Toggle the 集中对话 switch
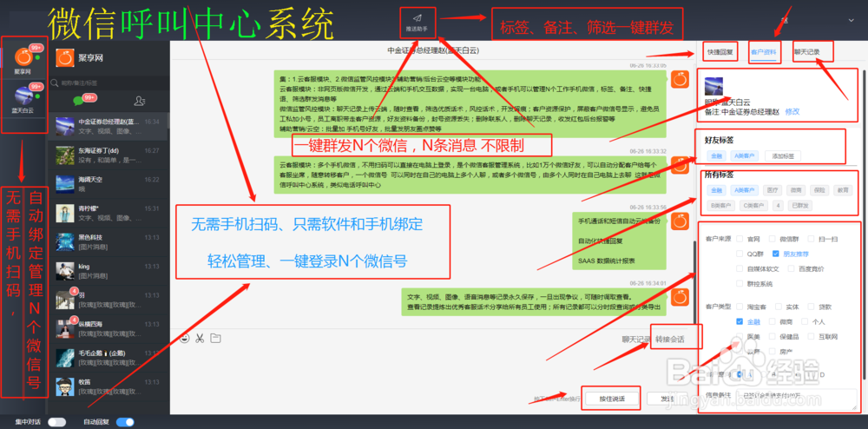This screenshot has height=429, width=868. pyautogui.click(x=56, y=422)
